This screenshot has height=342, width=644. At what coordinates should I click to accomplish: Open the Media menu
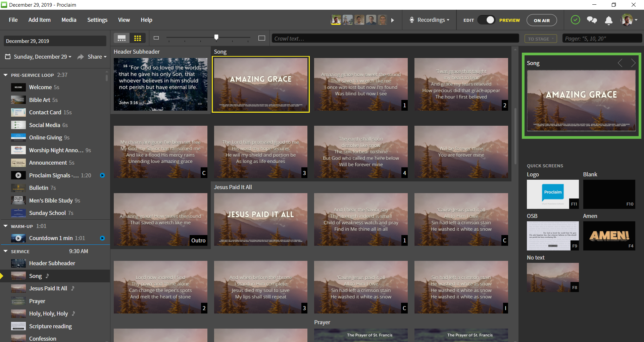[69, 20]
